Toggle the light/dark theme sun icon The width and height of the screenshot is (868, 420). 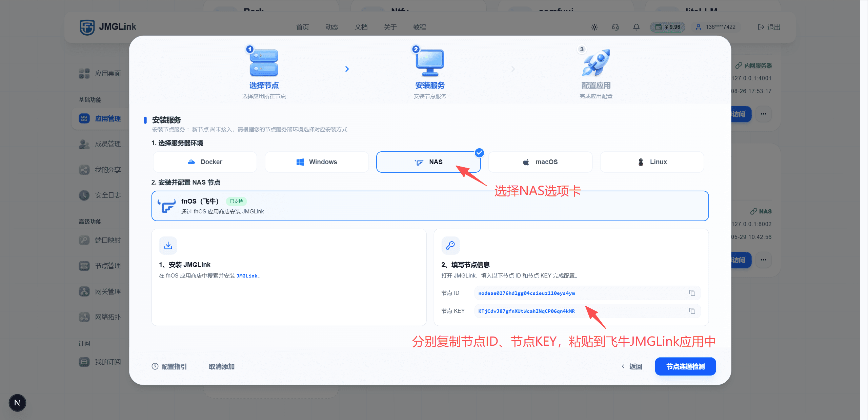pos(594,27)
